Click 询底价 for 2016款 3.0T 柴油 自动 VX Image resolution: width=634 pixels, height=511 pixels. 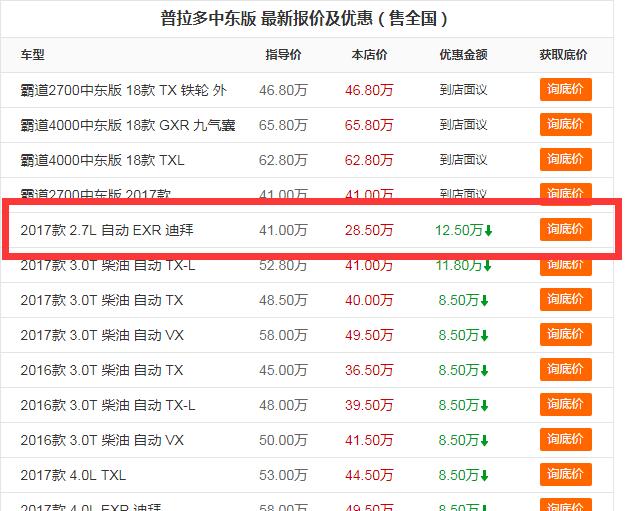(565, 439)
